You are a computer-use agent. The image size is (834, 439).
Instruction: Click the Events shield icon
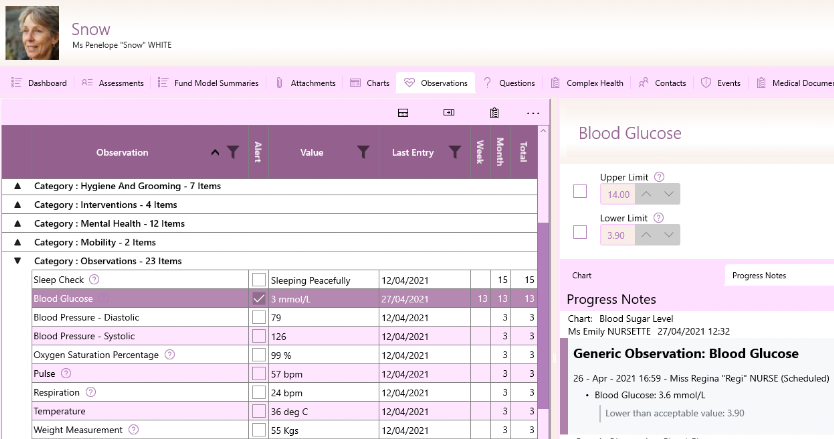click(x=706, y=82)
